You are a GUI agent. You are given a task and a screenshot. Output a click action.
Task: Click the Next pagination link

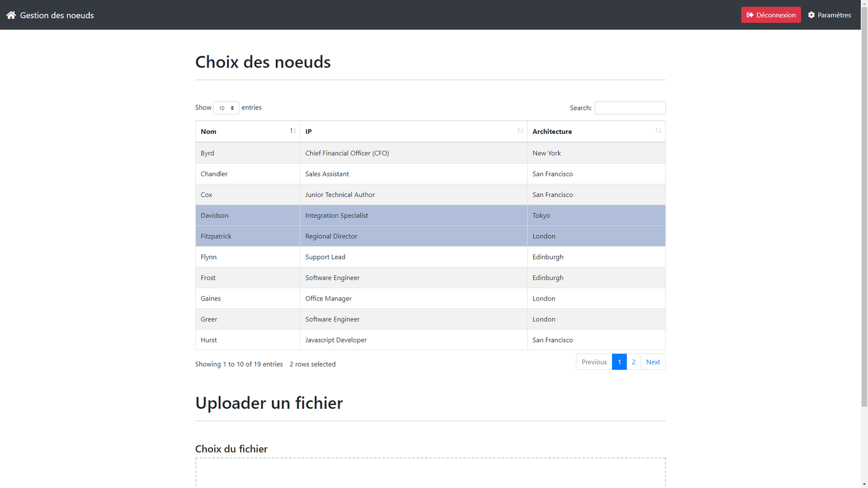click(653, 362)
